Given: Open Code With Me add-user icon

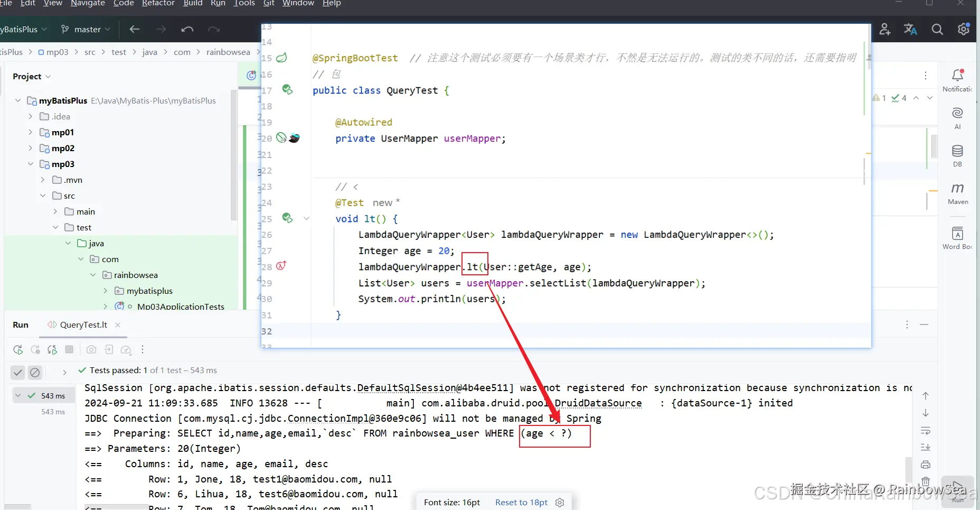Looking at the screenshot, I should 885,30.
